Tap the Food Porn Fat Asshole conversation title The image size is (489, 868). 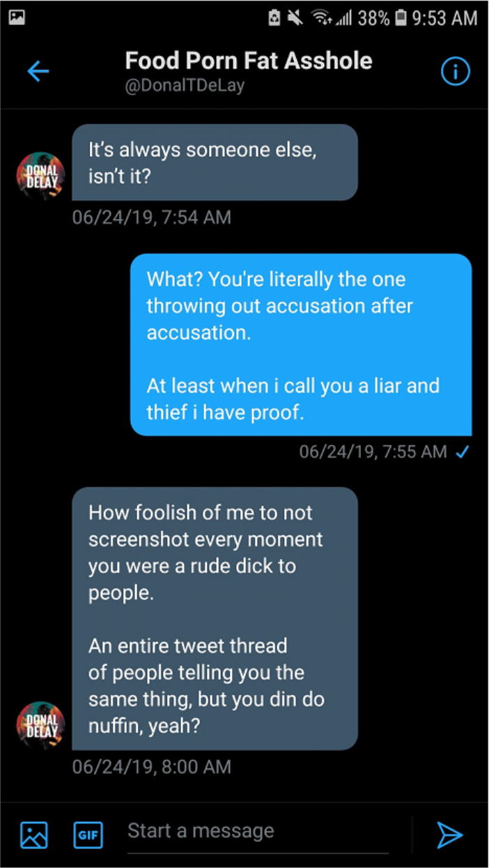coord(249,61)
